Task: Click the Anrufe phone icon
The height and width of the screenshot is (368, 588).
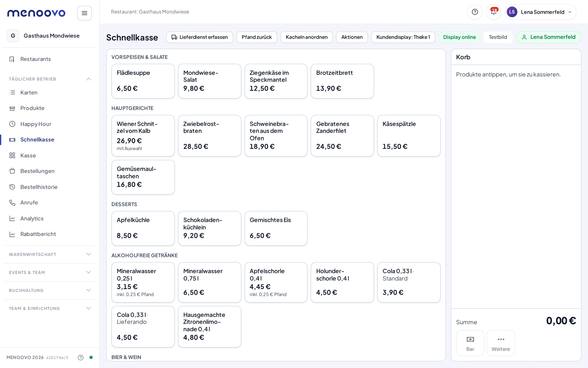Action: point(12,202)
